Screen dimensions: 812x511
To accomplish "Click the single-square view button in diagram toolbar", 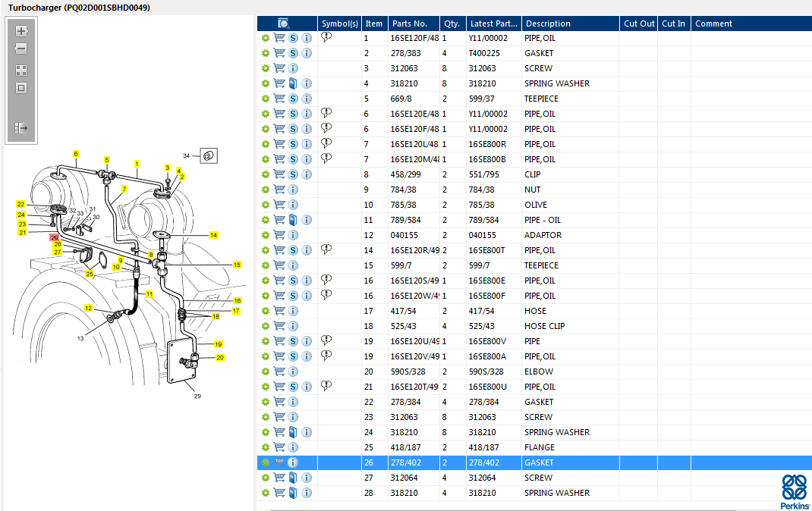I will tap(21, 88).
